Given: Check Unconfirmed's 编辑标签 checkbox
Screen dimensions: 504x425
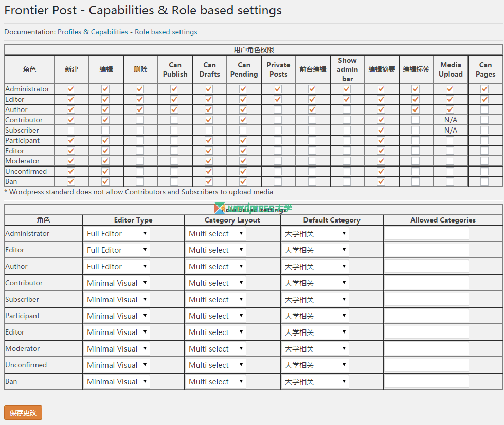Looking at the screenshot, I should click(x=416, y=171).
